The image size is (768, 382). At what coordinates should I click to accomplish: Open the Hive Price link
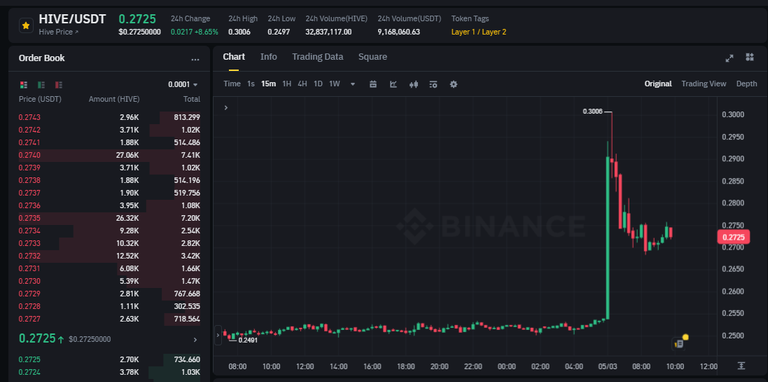(58, 32)
